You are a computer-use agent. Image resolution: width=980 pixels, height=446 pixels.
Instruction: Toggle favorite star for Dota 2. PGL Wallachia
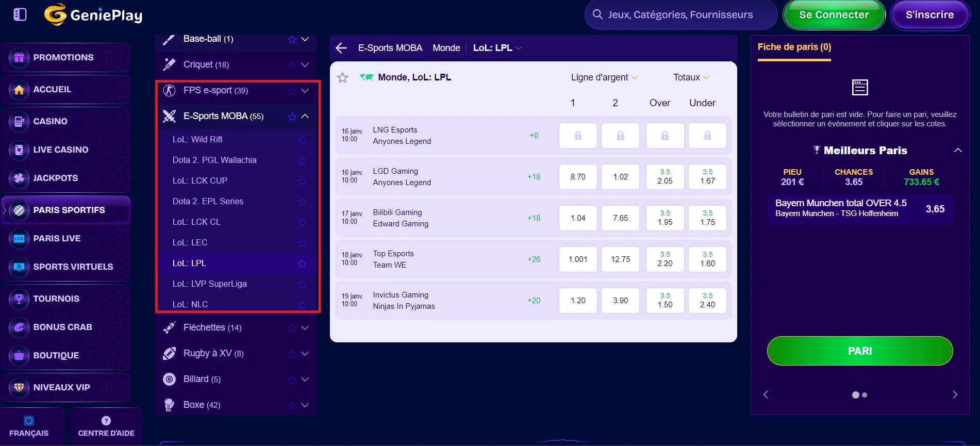tap(302, 160)
